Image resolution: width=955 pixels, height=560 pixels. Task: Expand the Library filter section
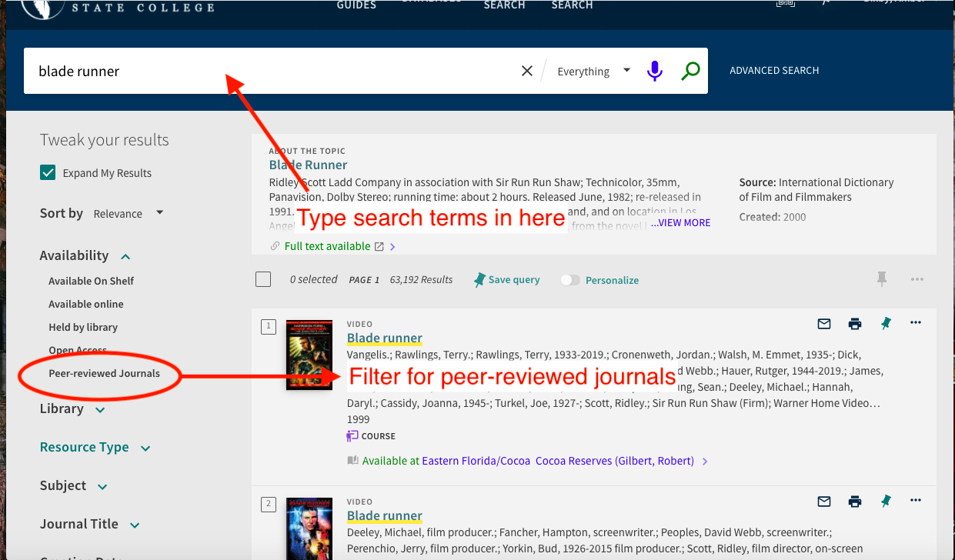[x=72, y=408]
